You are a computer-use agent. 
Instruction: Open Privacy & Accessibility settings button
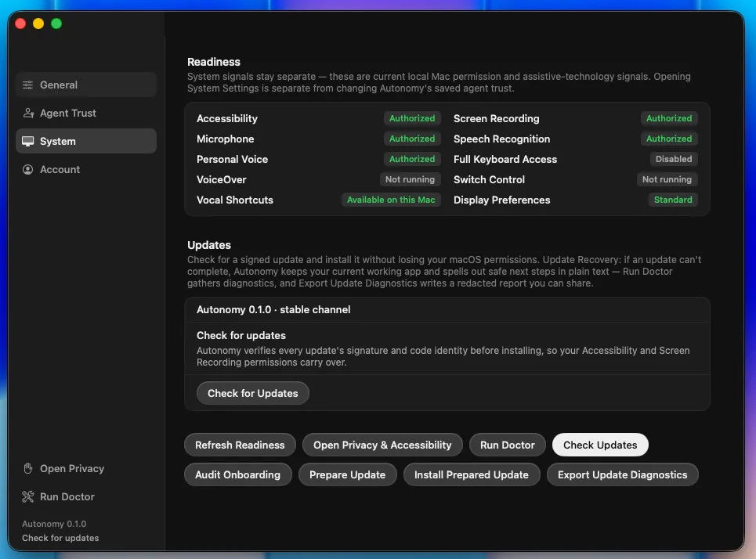click(x=382, y=445)
